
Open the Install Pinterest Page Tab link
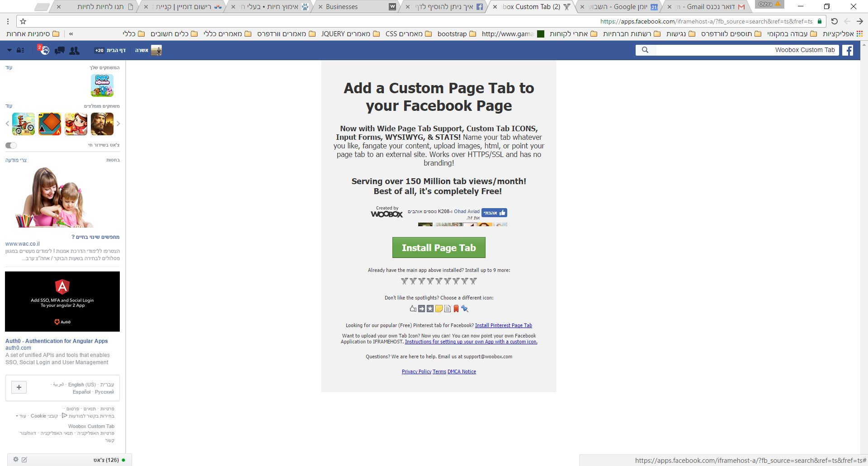coord(503,325)
